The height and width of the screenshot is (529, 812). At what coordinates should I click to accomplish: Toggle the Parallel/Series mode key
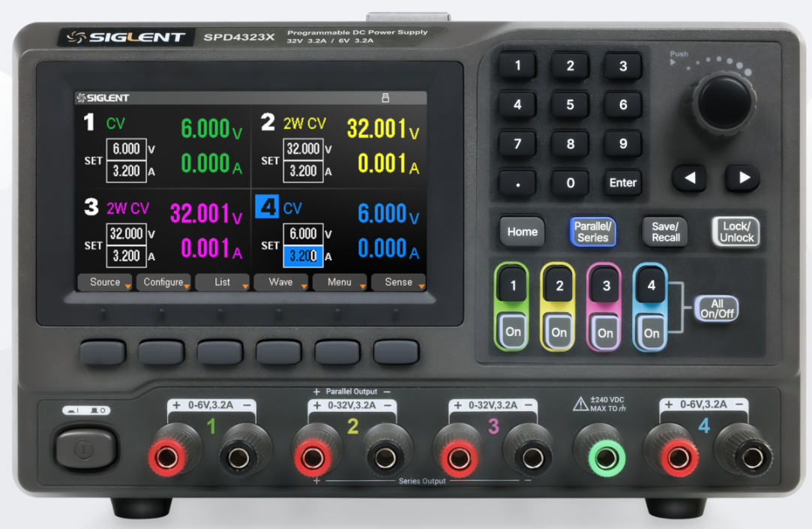click(x=593, y=232)
